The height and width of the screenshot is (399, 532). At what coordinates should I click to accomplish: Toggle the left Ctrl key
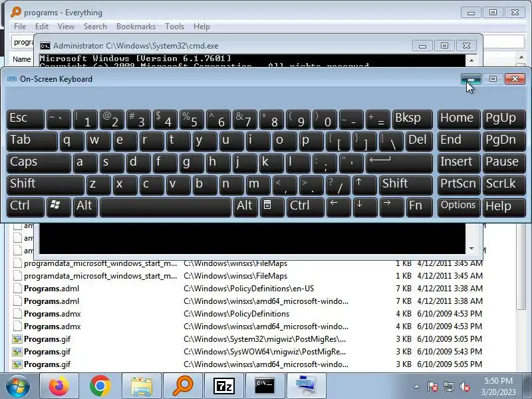tap(25, 206)
